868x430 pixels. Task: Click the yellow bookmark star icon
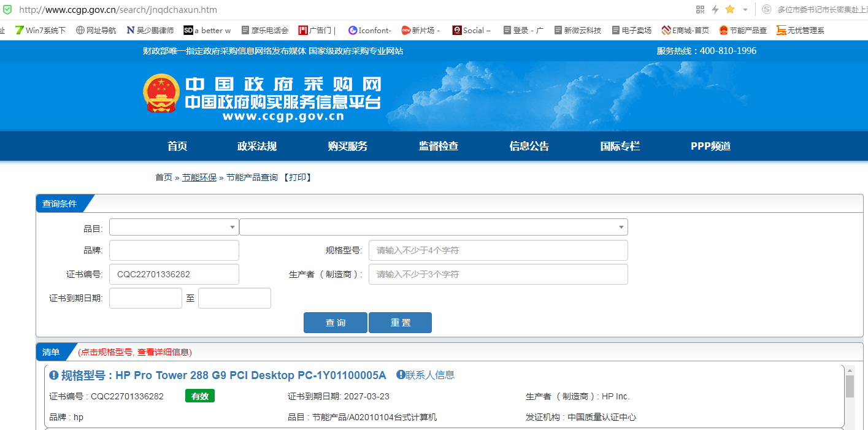coord(730,9)
